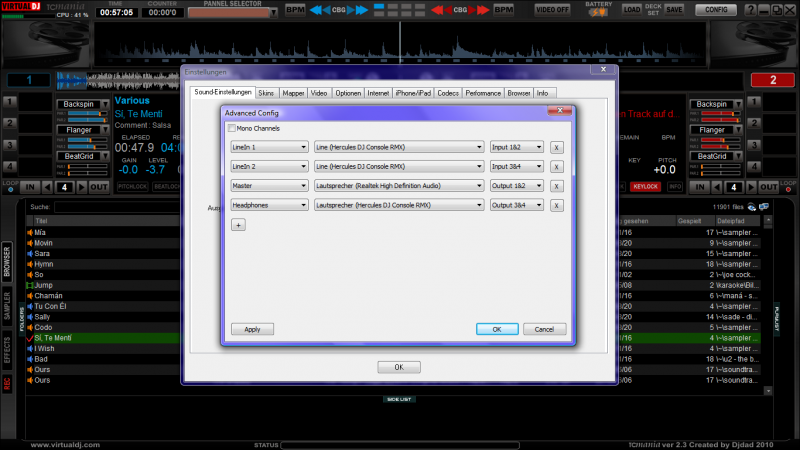Toggle left deck PITCHLOCK
This screenshot has width=800, height=450.
(132, 187)
